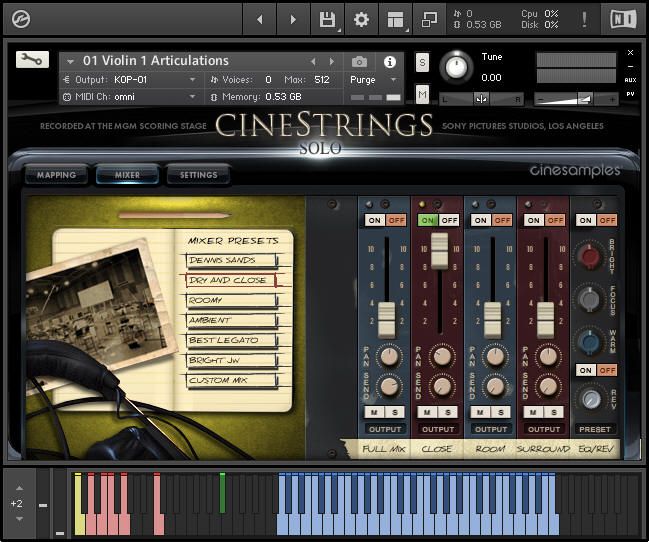Open Kontakt options gear icon
This screenshot has width=649, height=542.
point(361,19)
